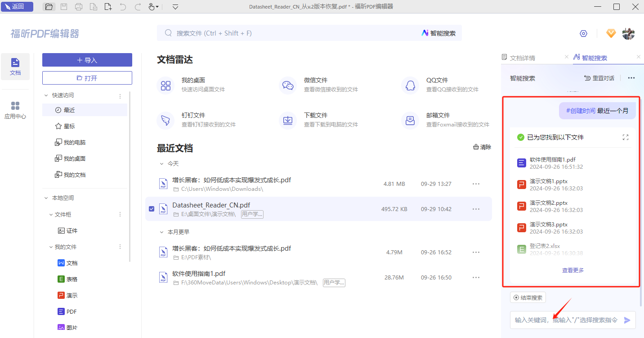Viewport: 644px width, 338px height.
Task: Click the print icon in top toolbar
Action: [79, 7]
